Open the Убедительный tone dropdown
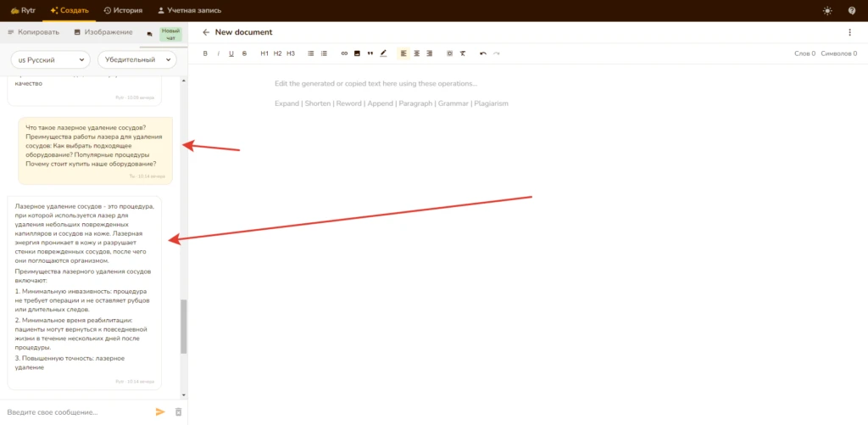This screenshot has width=868, height=425. tap(136, 59)
